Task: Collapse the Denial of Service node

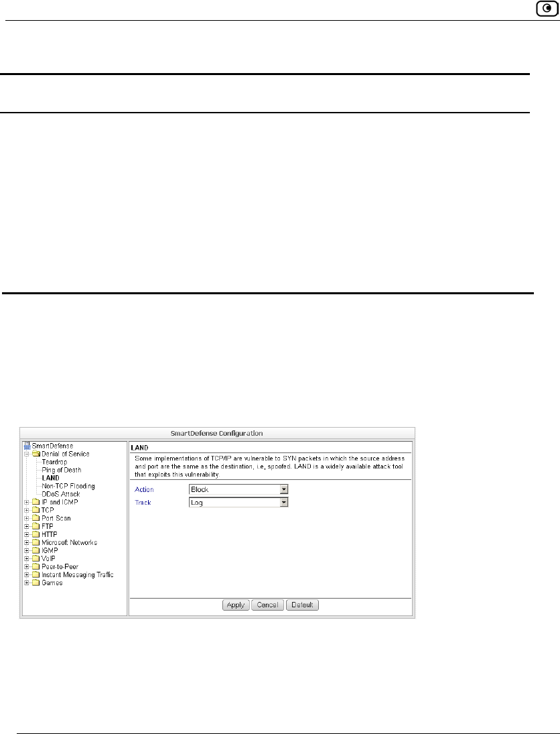Action: [x=27, y=454]
